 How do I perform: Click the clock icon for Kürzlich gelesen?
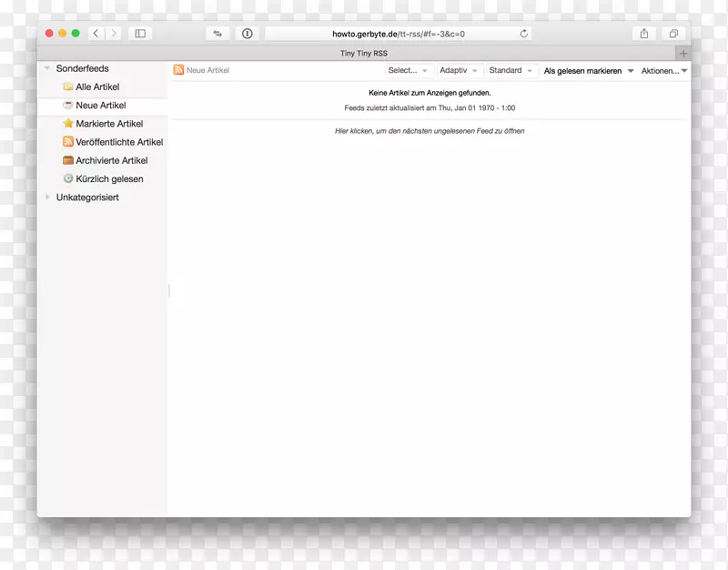[67, 178]
